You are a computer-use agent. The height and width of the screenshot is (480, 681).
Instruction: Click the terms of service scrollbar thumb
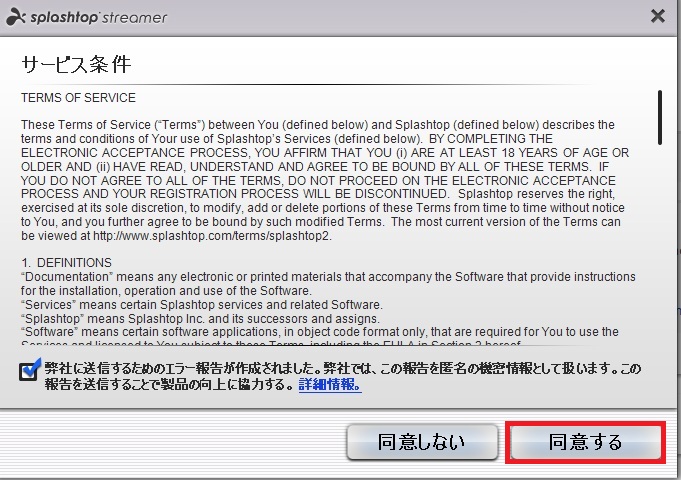[x=660, y=117]
